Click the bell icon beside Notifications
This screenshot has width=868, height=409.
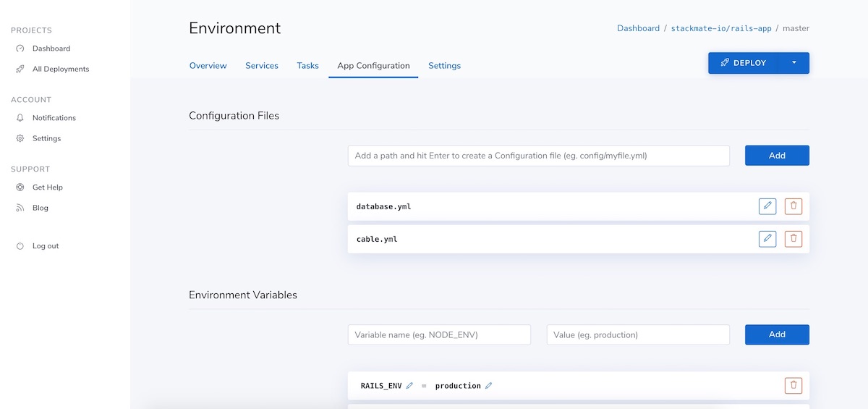point(20,117)
